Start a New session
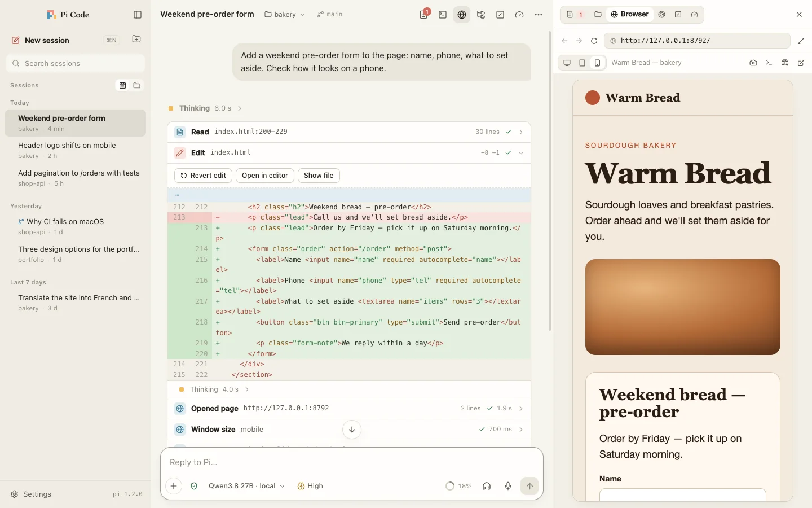This screenshot has width=812, height=508. coord(47,40)
